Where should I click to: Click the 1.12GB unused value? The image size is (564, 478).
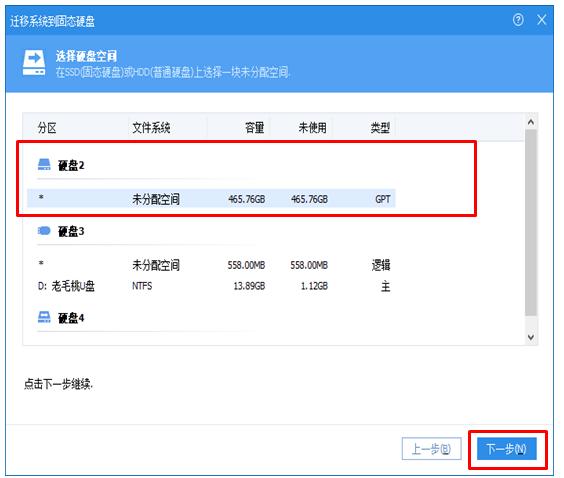point(314,286)
